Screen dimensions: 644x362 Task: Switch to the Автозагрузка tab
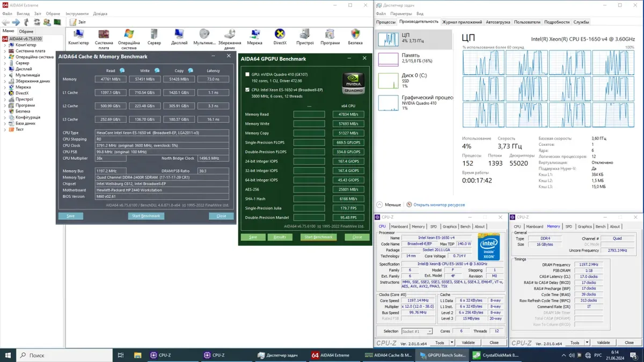498,22
